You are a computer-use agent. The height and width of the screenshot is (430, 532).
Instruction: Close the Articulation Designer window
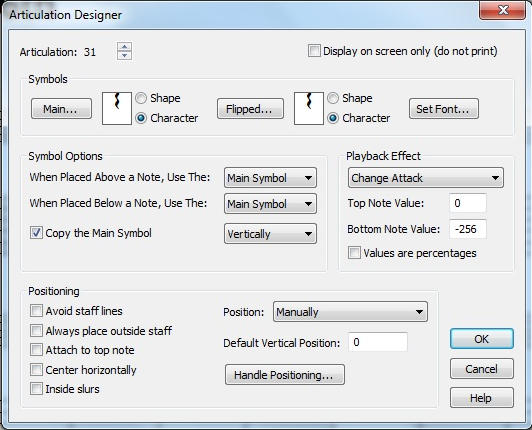click(503, 10)
